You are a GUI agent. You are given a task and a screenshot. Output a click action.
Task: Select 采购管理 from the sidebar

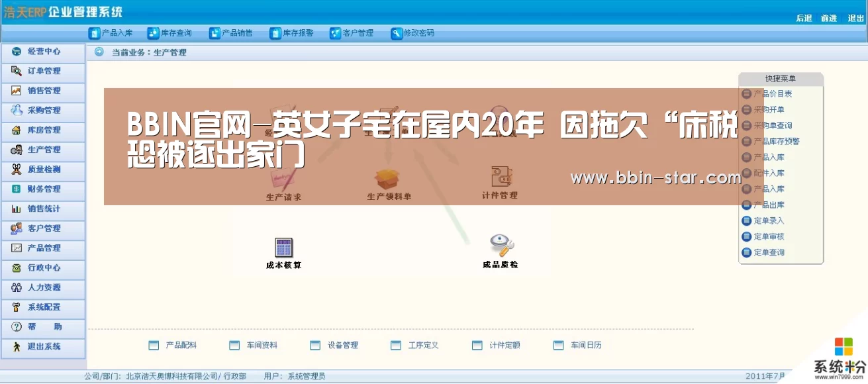(x=43, y=111)
